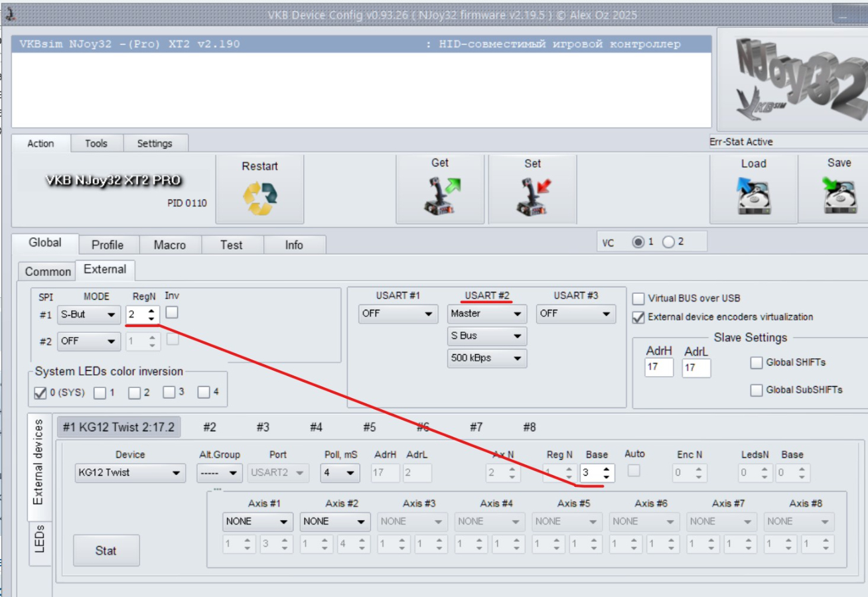
Task: Enable Global SHIFTs checkbox
Action: [x=757, y=362]
